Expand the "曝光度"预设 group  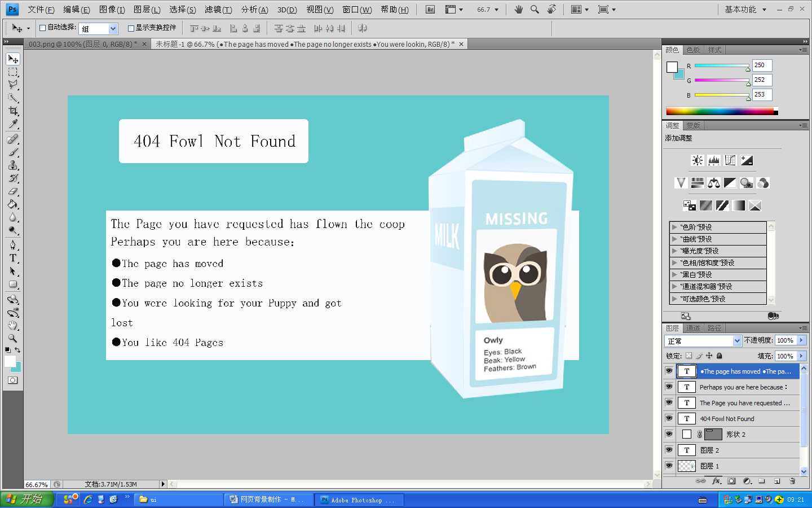[674, 251]
